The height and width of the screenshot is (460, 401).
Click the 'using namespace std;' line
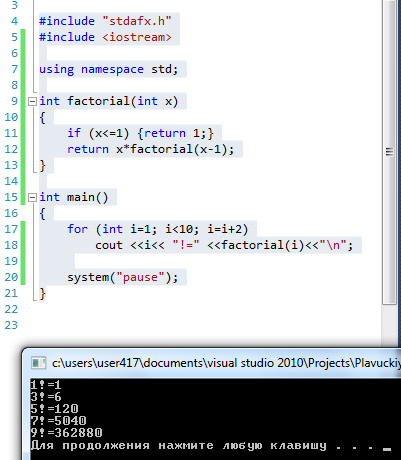tap(109, 69)
